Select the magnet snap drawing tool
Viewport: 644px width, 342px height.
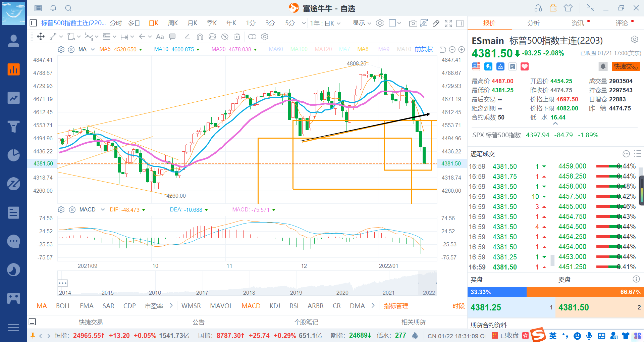click(x=200, y=37)
